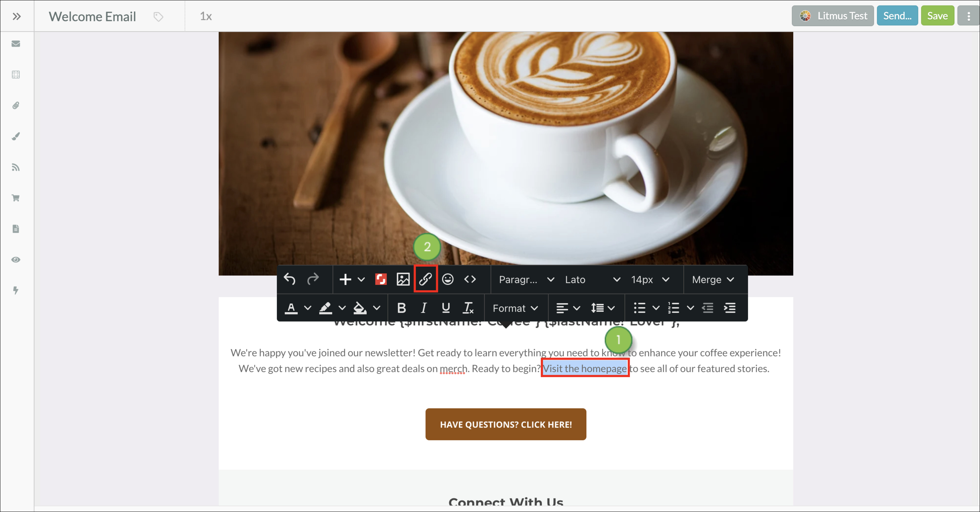Toggle underline formatting
980x512 pixels.
446,308
